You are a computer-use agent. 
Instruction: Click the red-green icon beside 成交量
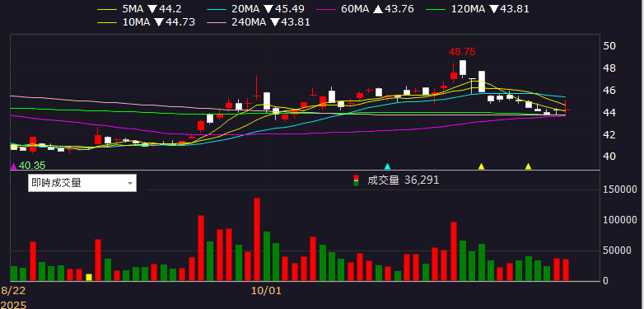click(x=356, y=180)
